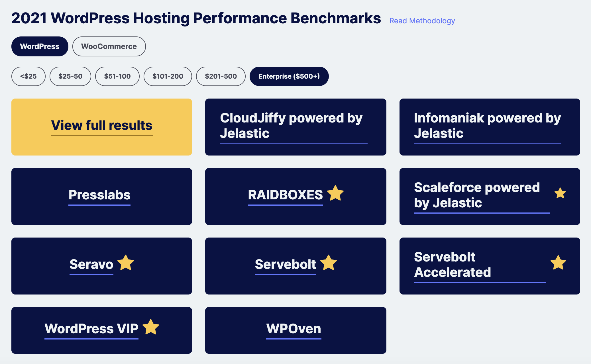Select the <$25 price tier
The image size is (591, 364).
point(28,76)
